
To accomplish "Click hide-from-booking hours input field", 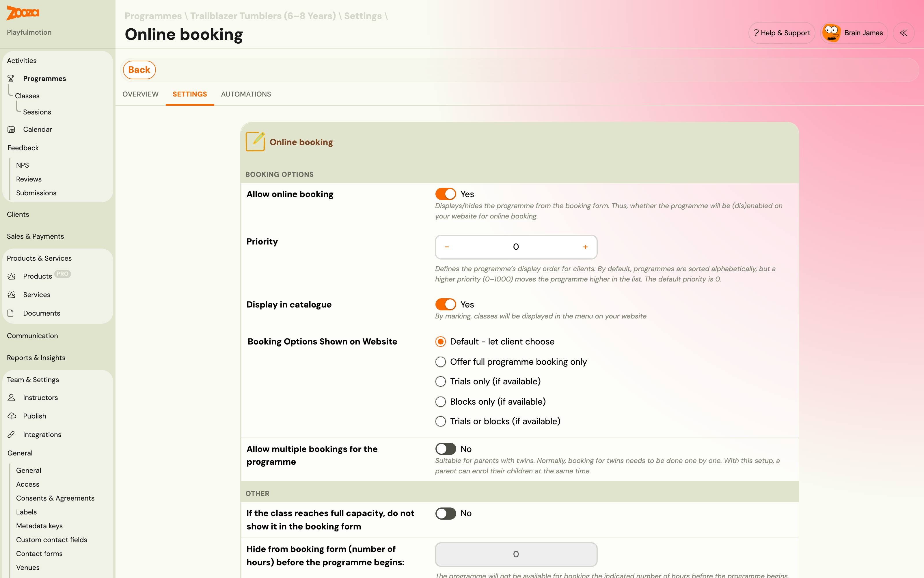I will (516, 554).
